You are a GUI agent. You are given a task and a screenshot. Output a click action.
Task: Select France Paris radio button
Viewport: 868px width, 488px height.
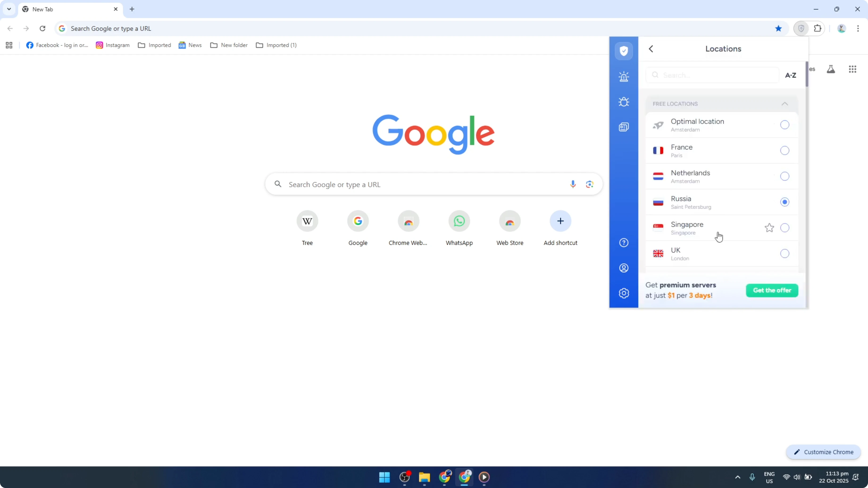click(x=785, y=151)
